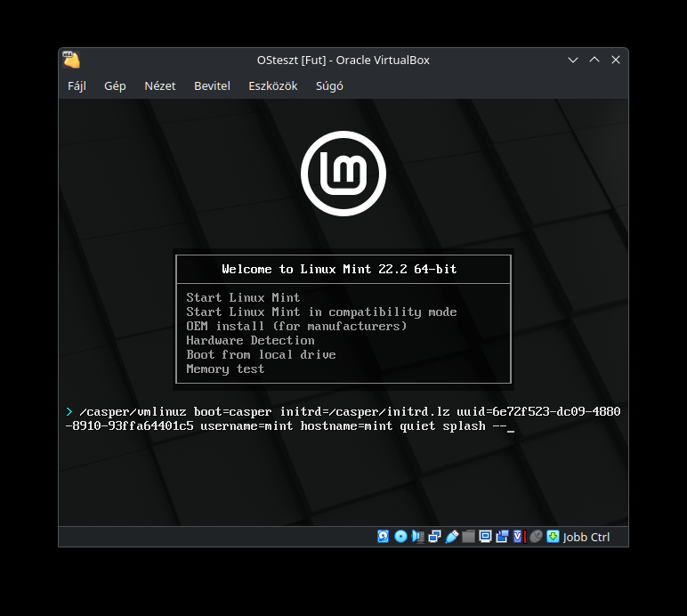The image size is (687, 616).
Task: Open the audio settings status icon
Action: tap(418, 537)
